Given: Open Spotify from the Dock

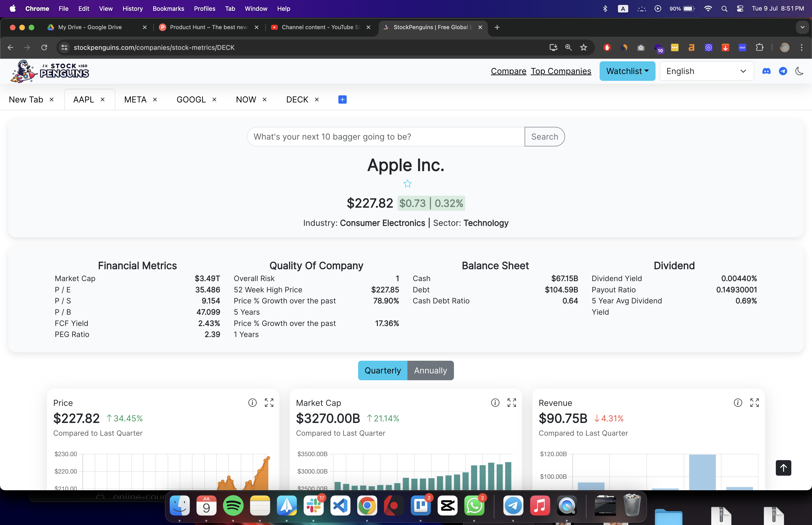Looking at the screenshot, I should point(233,505).
